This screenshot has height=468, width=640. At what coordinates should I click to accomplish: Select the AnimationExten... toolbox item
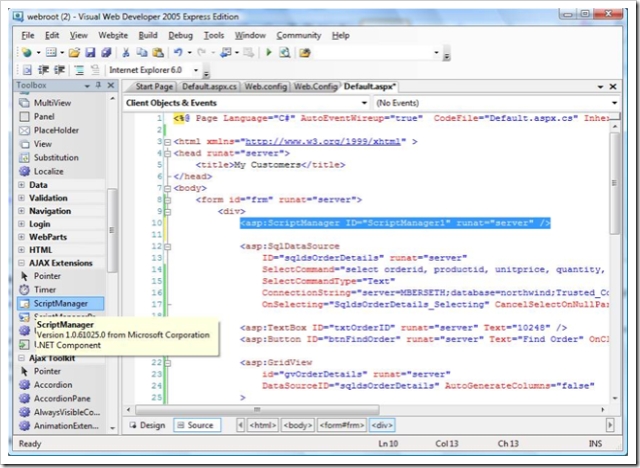(60, 426)
